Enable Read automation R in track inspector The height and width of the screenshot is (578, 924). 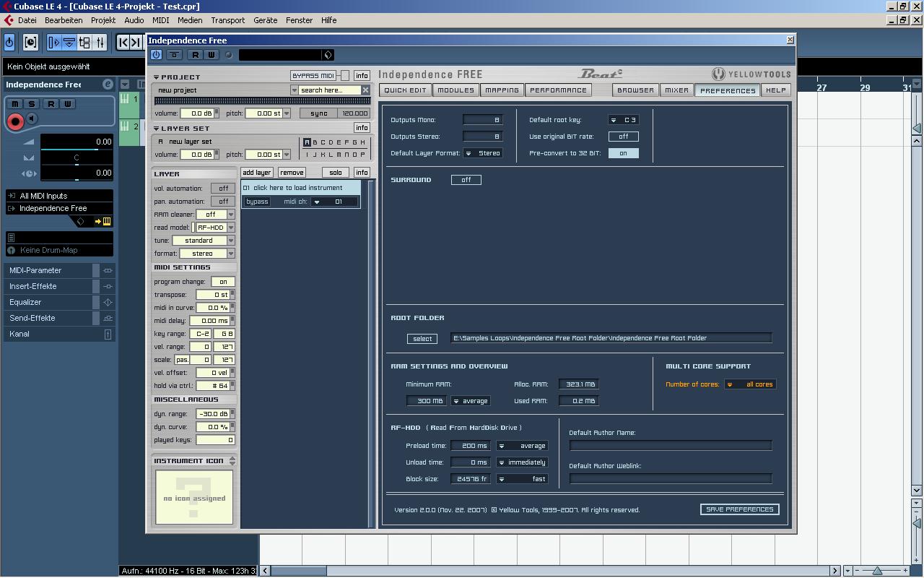point(51,104)
